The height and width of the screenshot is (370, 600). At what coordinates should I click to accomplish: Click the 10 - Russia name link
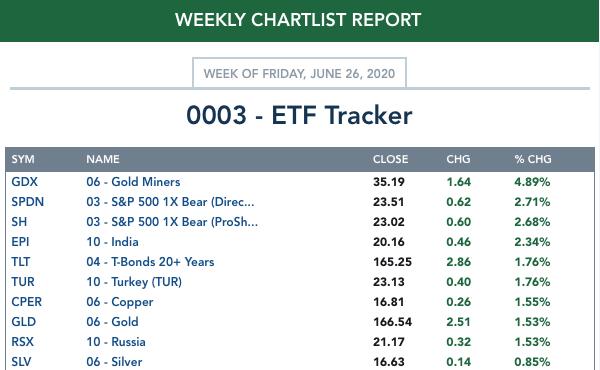point(116,342)
